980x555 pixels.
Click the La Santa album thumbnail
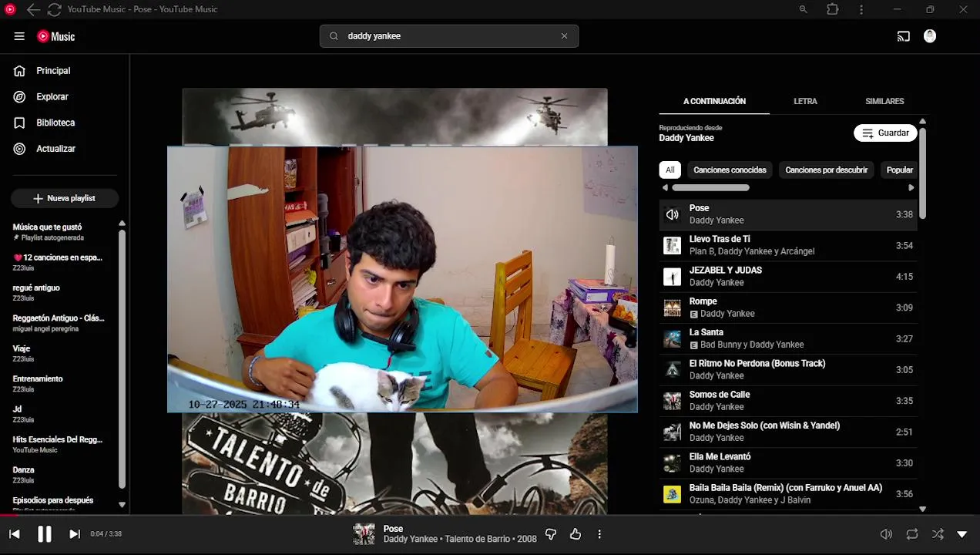[673, 339]
